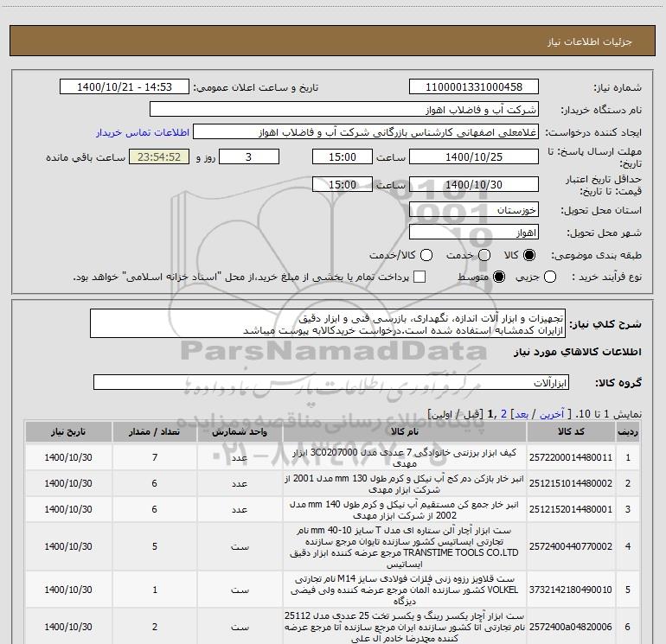Click the ست ابزار آچار آلن ستاره ای item
The image size is (666, 644).
tap(405, 547)
